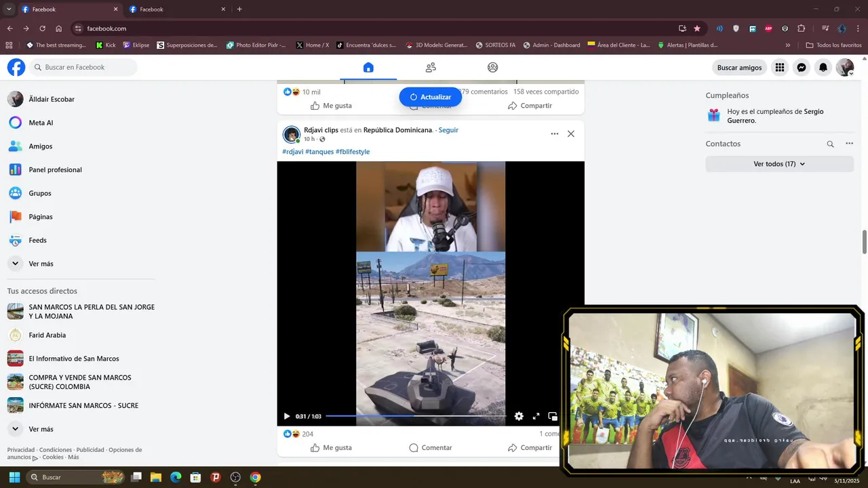
Task: Open Todos los favoritos folder
Action: [x=833, y=45]
